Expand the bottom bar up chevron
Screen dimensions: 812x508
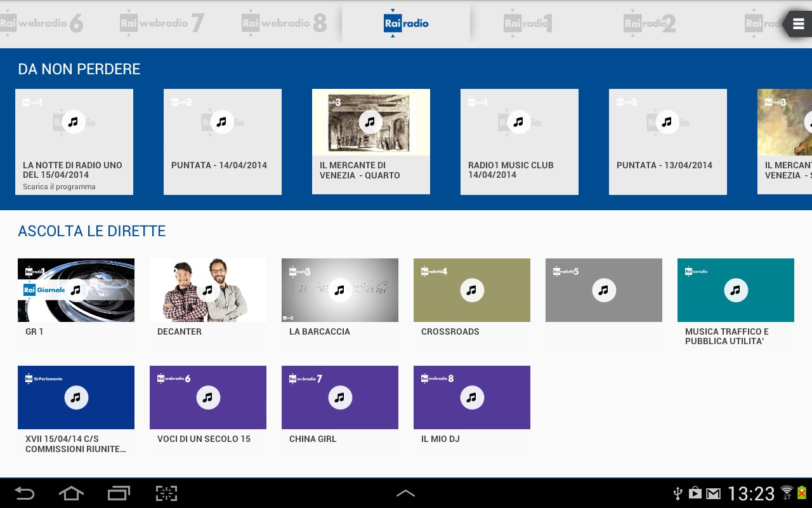click(x=406, y=493)
